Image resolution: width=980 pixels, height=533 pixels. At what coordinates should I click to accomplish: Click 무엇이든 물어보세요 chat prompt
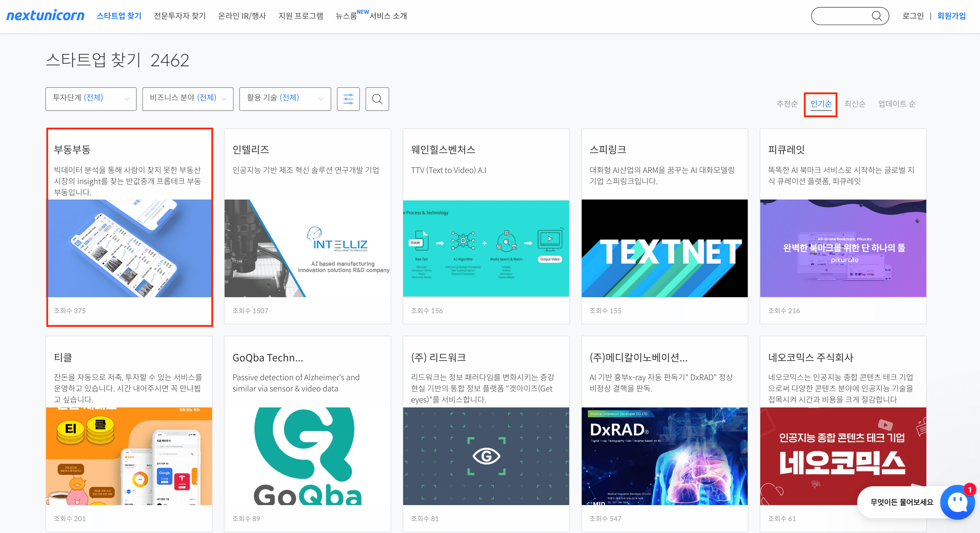tap(901, 502)
